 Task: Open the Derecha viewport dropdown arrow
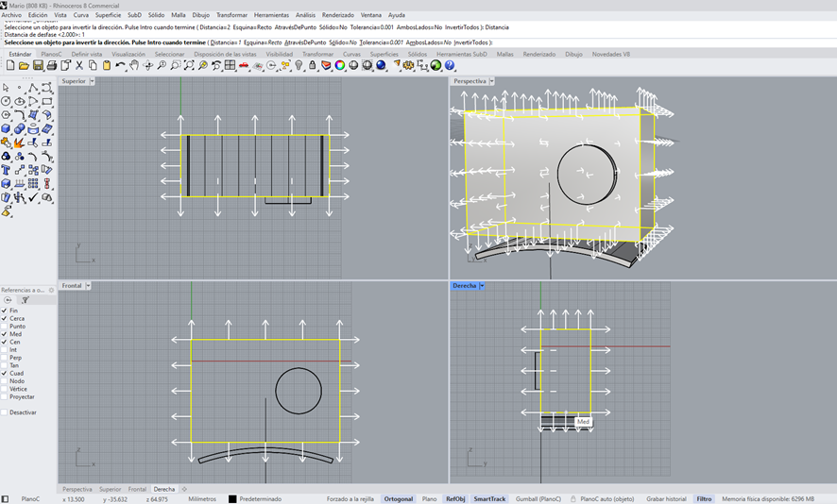click(482, 286)
